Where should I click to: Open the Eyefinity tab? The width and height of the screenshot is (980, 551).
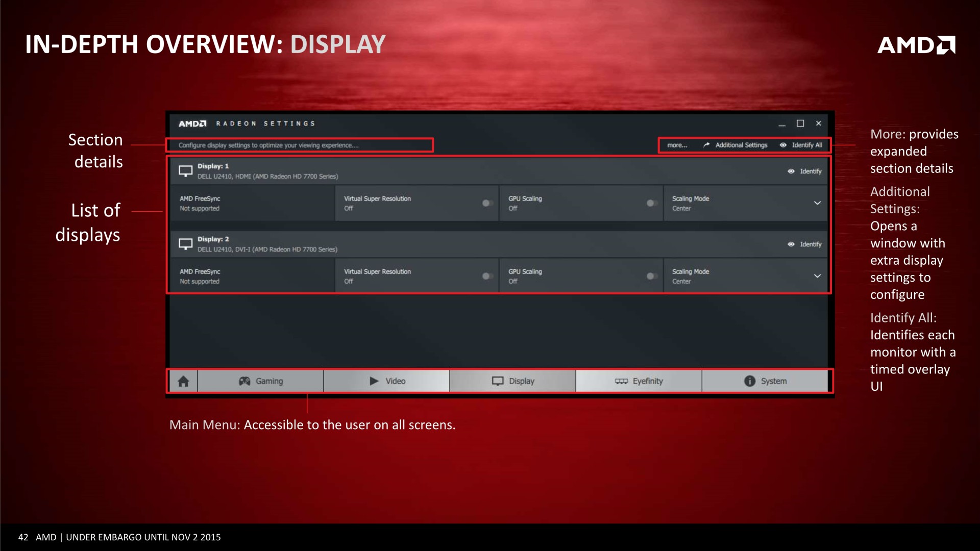point(639,381)
